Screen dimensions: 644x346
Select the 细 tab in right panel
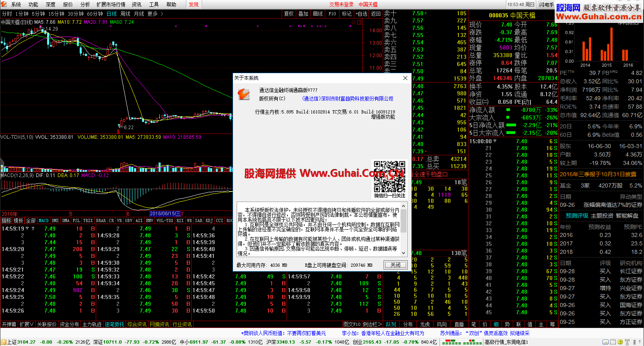(x=496, y=324)
